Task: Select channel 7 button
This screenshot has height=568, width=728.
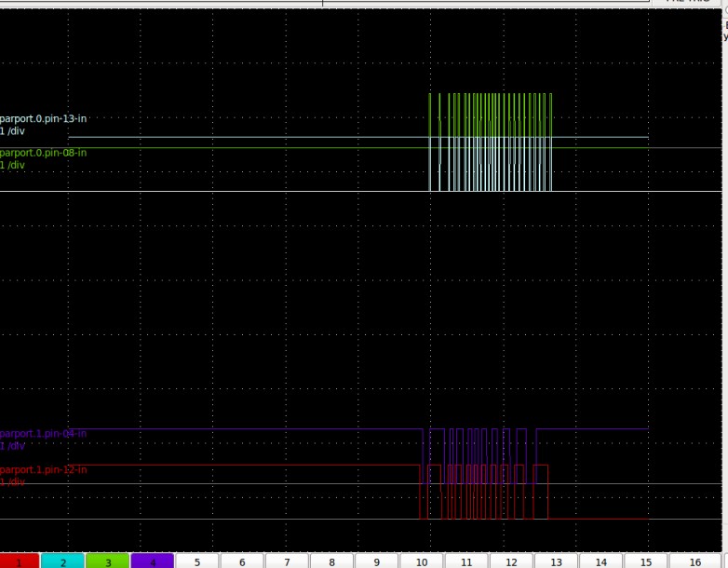Action: point(287,561)
